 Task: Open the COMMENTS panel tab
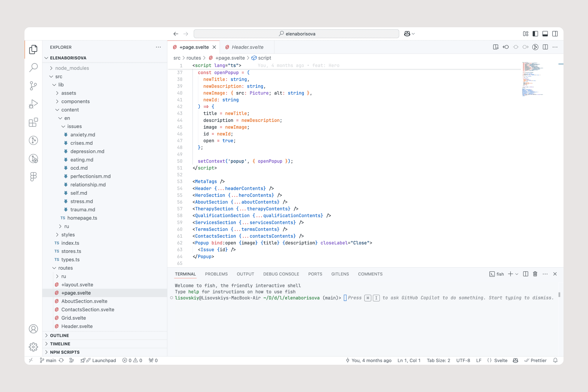(370, 274)
